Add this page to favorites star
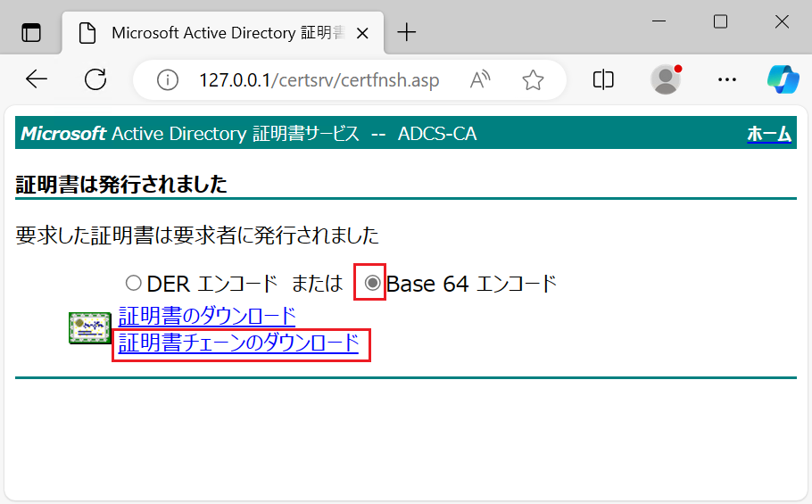Viewport: 812px width, 504px height. 533,80
